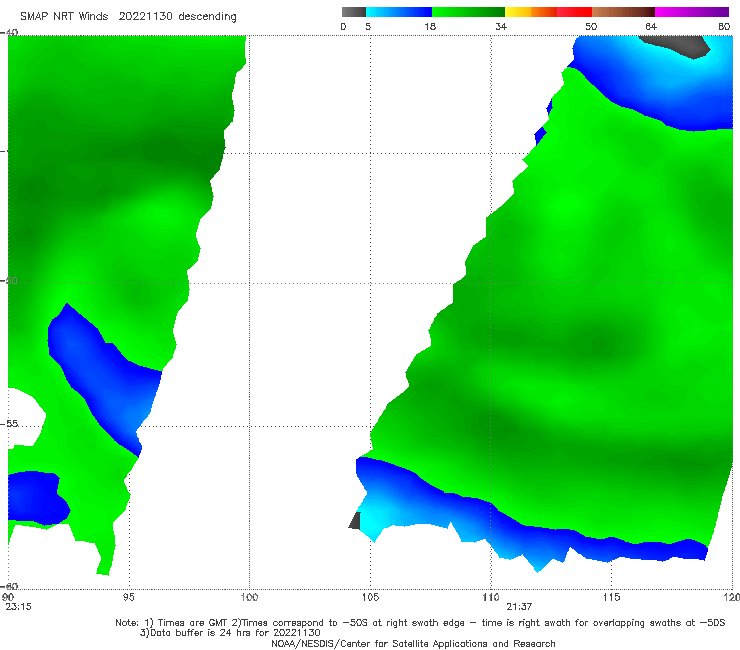740x650 pixels.
Task: Click the title text 'SMAP NRT Winds'
Action: tap(64, 16)
